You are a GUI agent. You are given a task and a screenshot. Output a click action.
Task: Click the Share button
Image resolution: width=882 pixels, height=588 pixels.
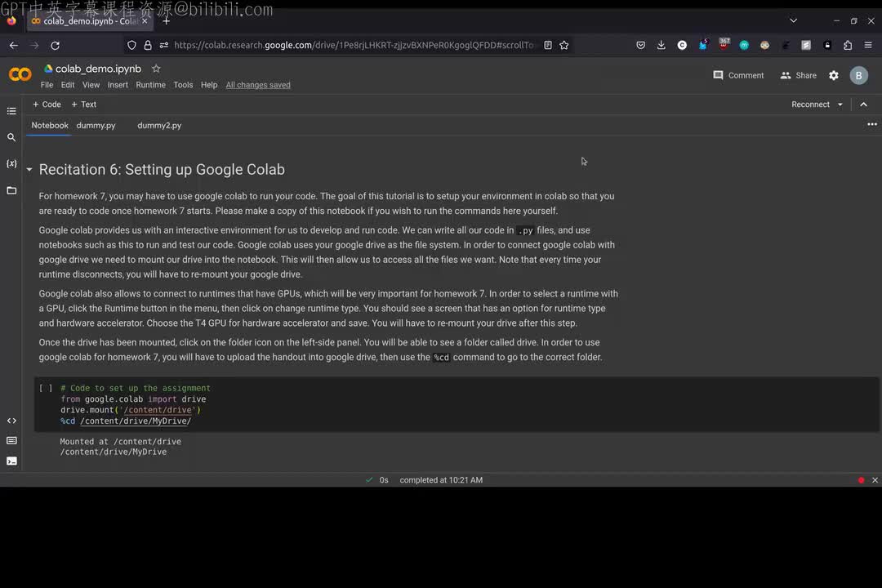click(798, 75)
